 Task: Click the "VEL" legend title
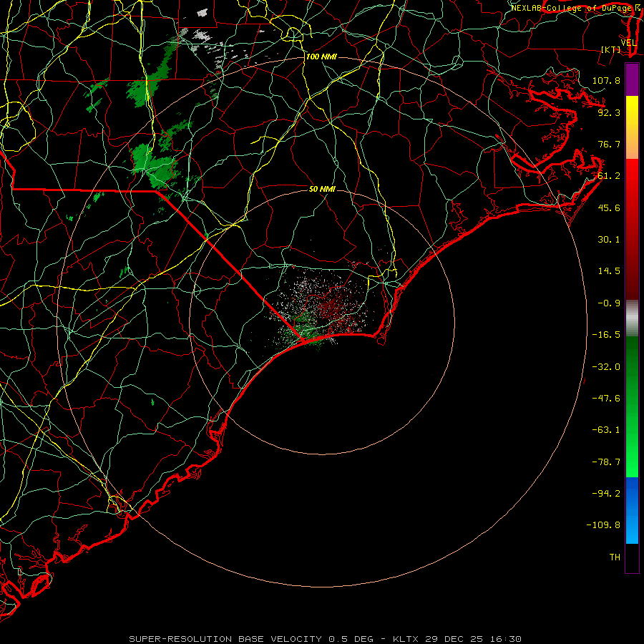(x=628, y=43)
